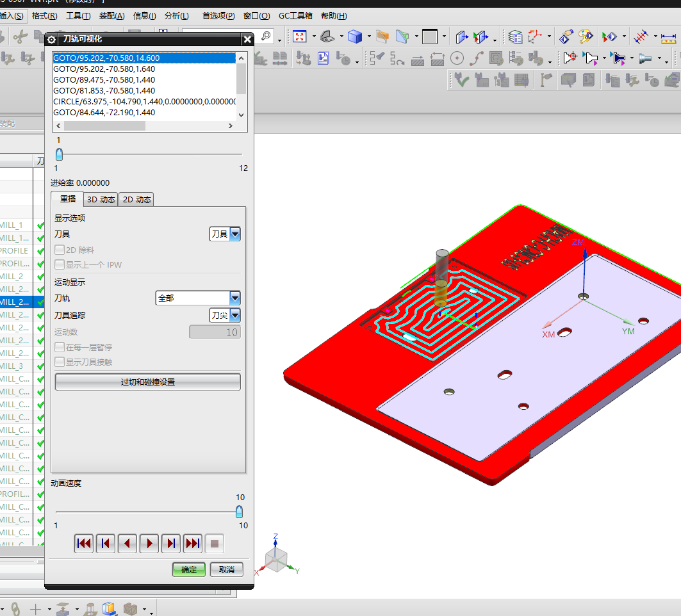Click the 动画速度 slider handle

pos(240,512)
